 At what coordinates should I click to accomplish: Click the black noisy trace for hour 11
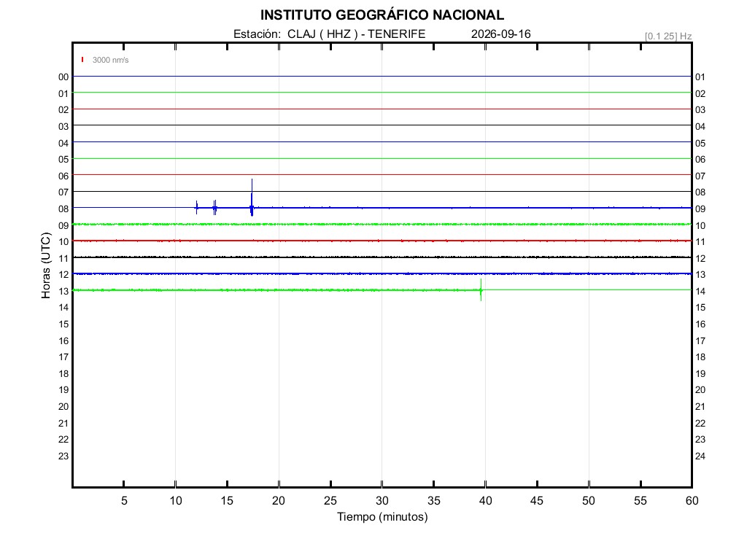[x=382, y=257]
